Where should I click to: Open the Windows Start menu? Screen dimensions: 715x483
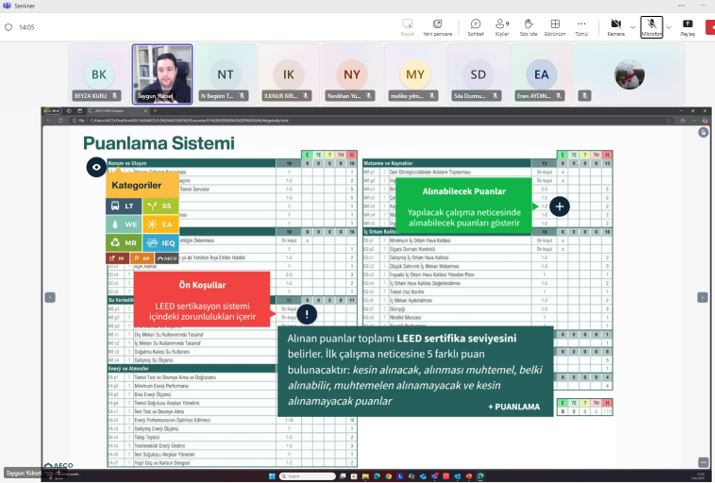pos(272,476)
